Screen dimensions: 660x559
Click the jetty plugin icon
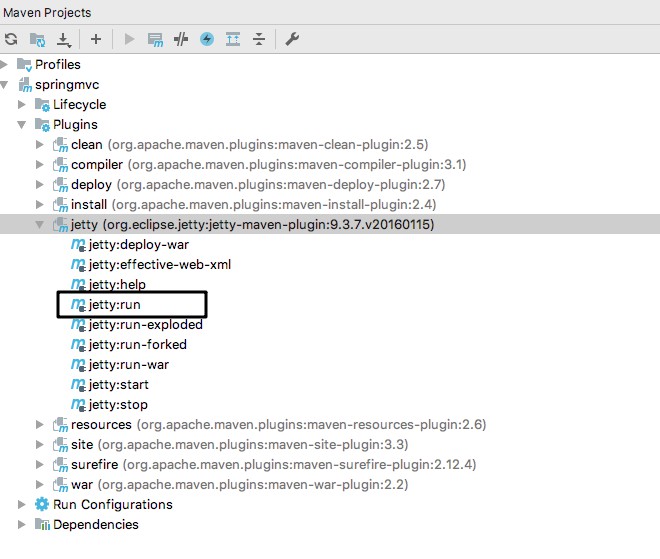coord(60,225)
